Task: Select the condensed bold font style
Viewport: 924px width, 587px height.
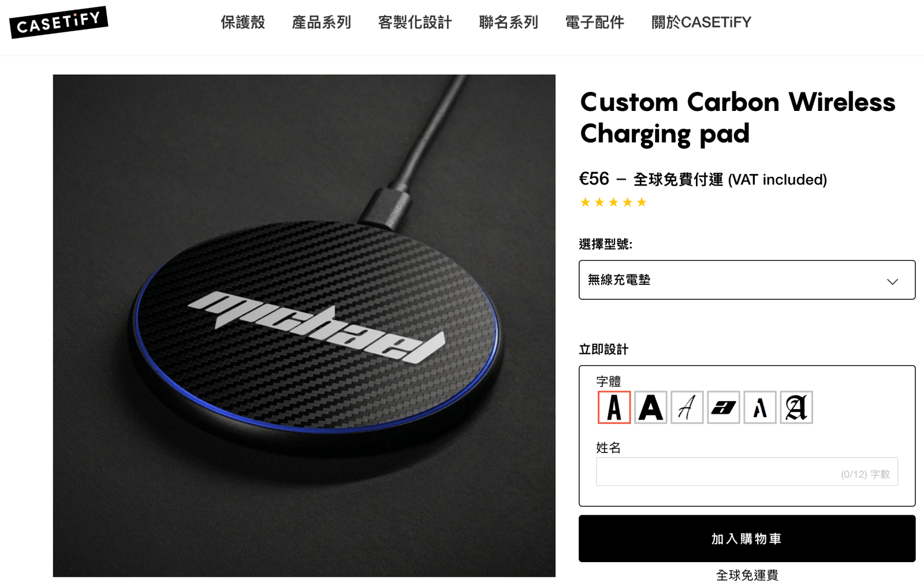Action: click(614, 407)
